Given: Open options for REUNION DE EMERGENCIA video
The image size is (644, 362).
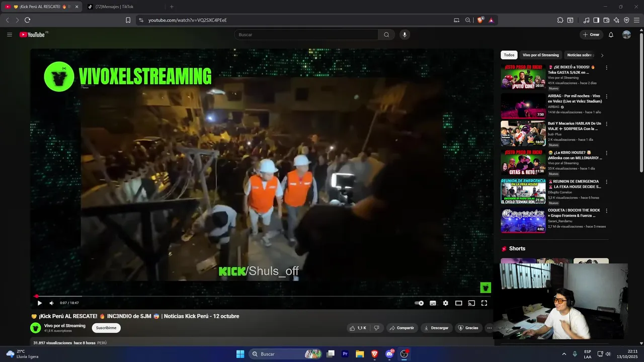Looking at the screenshot, I should point(606,182).
